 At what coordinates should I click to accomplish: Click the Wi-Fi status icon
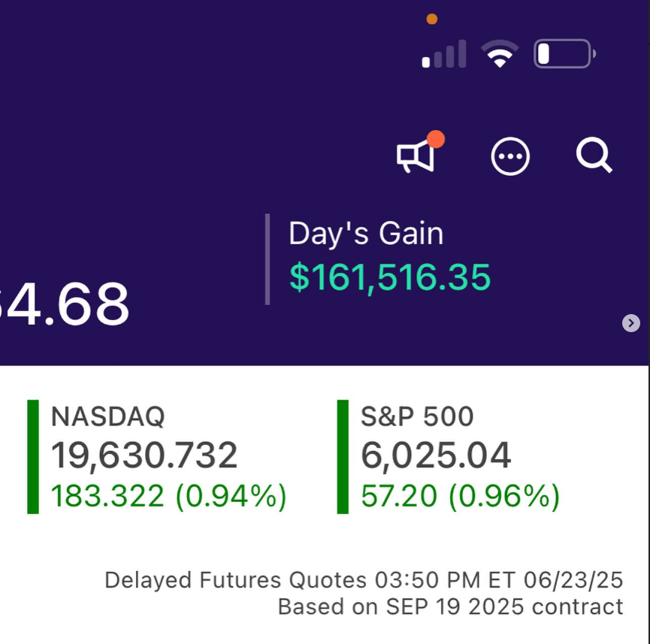(x=500, y=54)
